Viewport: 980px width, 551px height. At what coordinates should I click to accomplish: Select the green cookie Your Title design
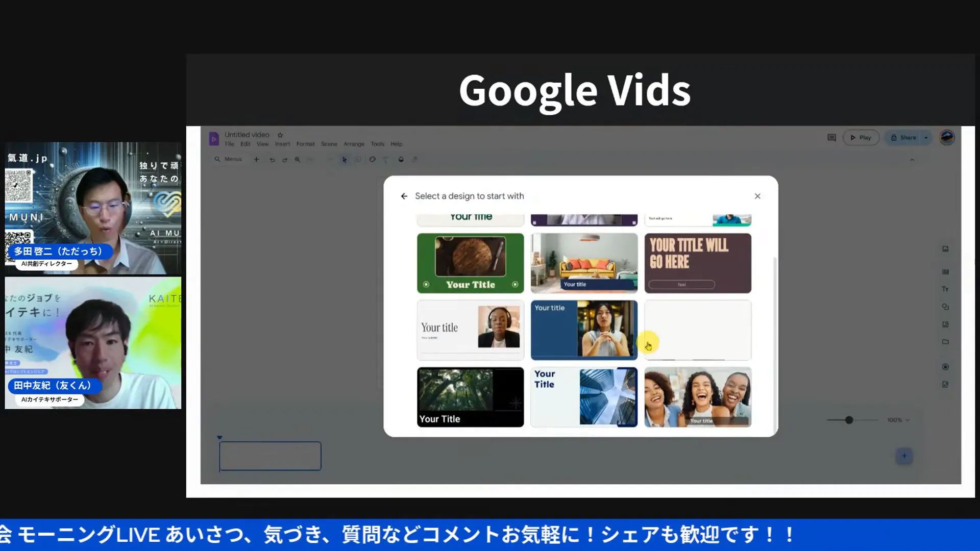[470, 263]
